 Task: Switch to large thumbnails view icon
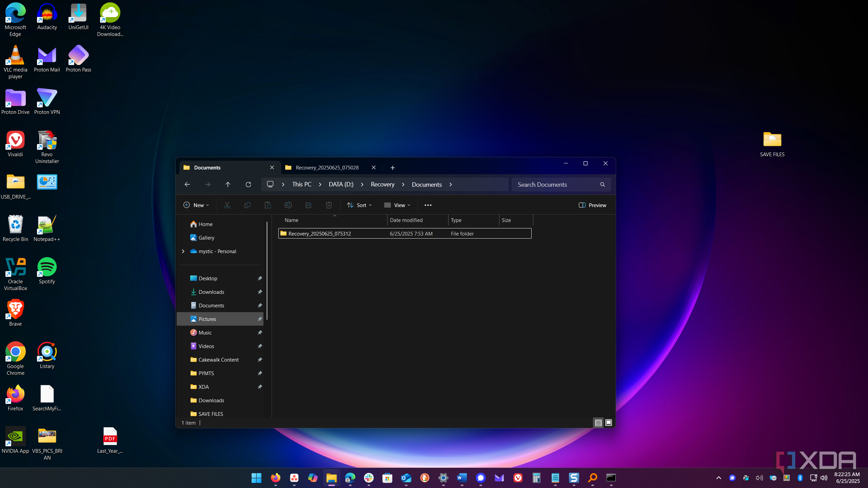609,423
